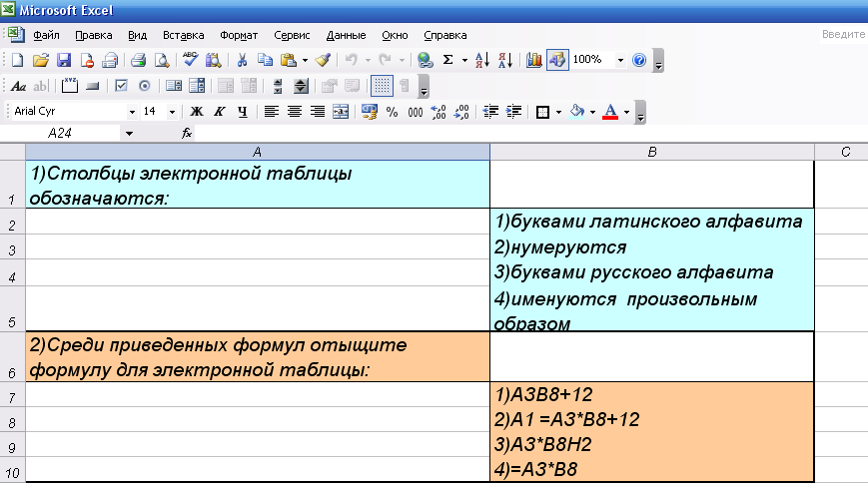
Task: Expand the AutoSum functions dropdown arrow
Action: (x=464, y=60)
